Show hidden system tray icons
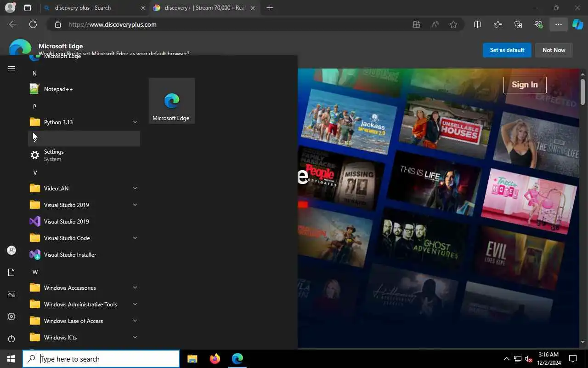 point(507,359)
